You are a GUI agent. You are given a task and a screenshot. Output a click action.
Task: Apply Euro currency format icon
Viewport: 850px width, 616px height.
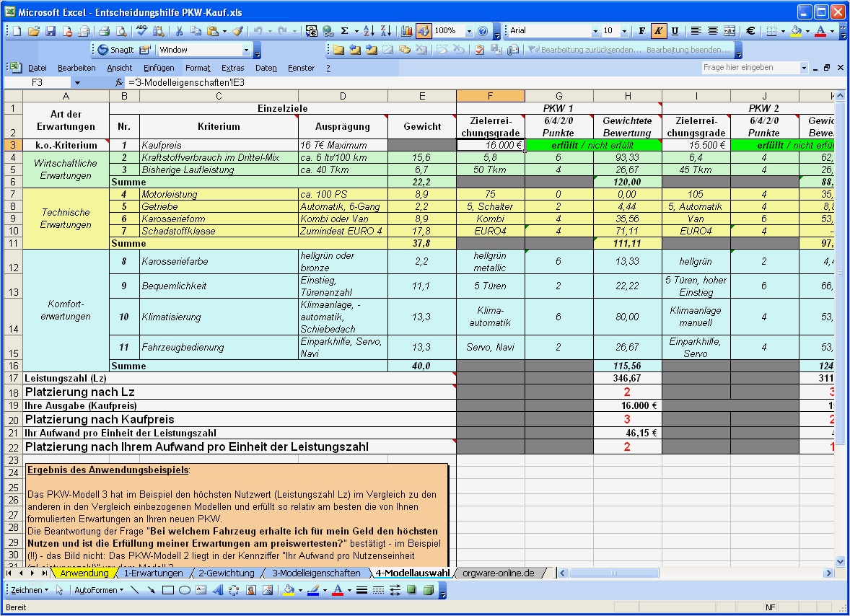(x=750, y=31)
